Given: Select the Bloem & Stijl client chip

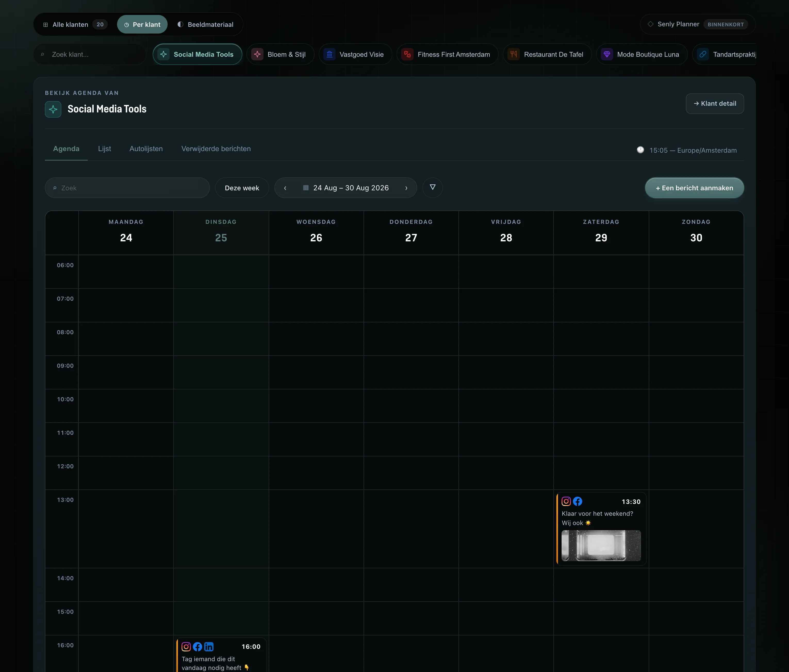Looking at the screenshot, I should click(x=280, y=54).
